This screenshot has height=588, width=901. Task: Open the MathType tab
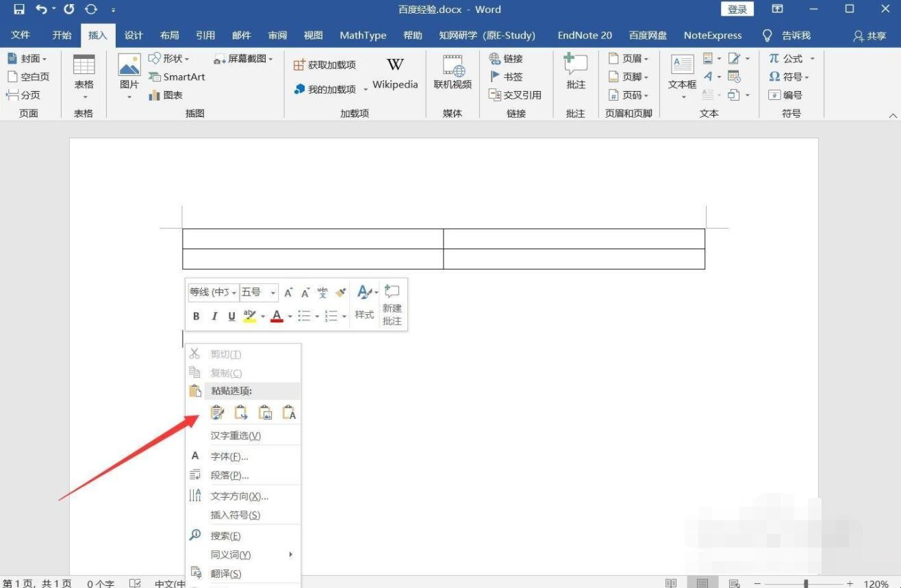[363, 35]
